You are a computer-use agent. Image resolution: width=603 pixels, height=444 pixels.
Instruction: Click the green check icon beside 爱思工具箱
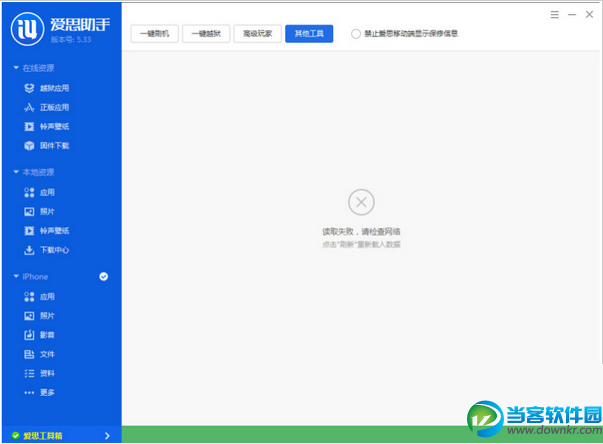click(15, 436)
